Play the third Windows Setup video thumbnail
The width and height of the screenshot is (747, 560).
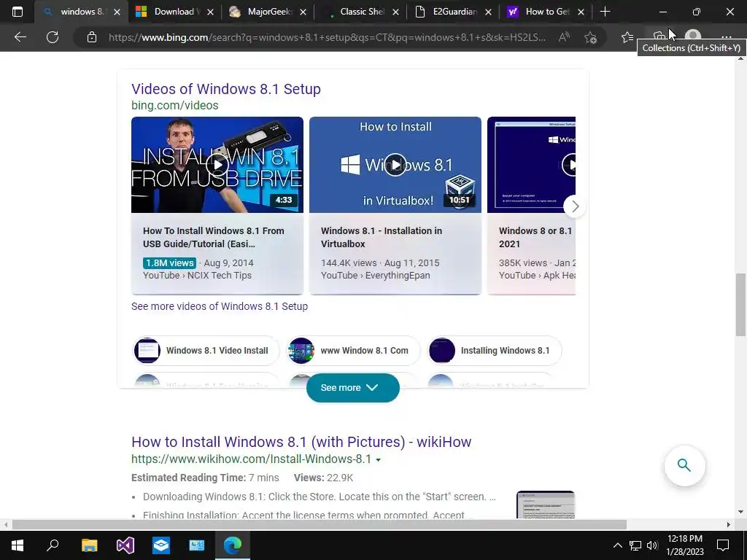point(531,165)
